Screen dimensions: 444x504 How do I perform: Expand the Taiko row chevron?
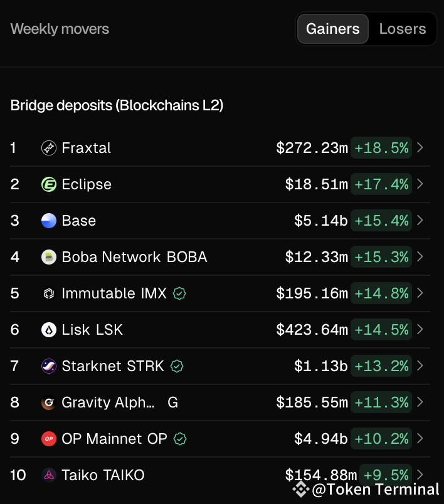click(x=421, y=475)
